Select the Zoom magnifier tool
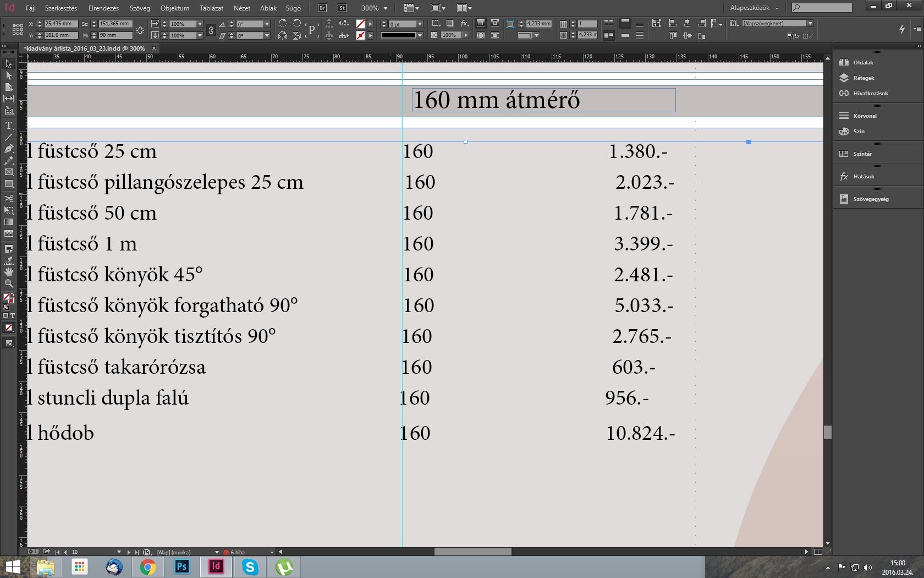This screenshot has width=924, height=578. [x=9, y=283]
